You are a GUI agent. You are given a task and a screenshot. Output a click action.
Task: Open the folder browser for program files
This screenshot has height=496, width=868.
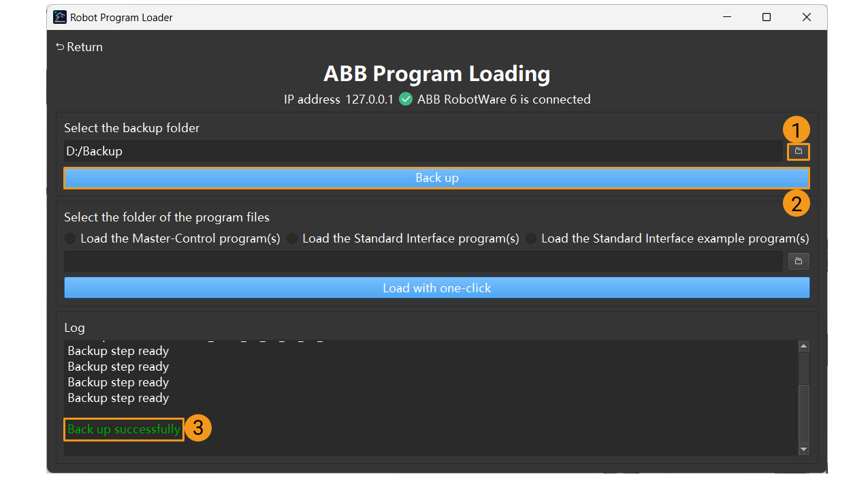pyautogui.click(x=798, y=261)
